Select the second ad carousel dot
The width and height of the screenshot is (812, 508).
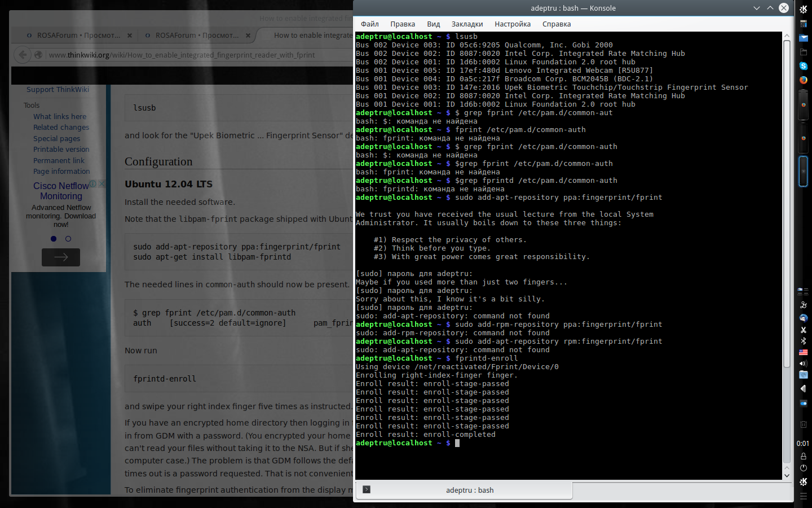68,239
